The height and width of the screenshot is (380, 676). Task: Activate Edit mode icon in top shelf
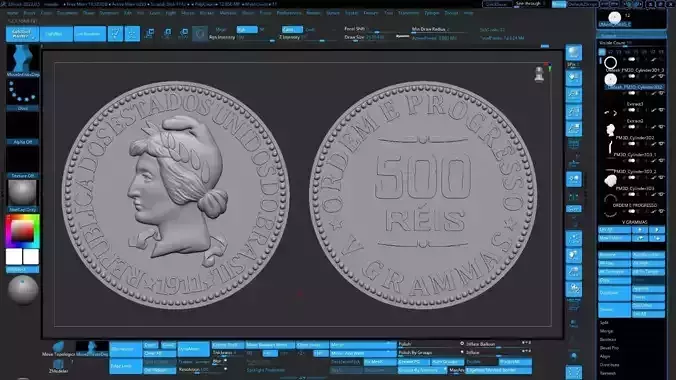click(x=115, y=34)
